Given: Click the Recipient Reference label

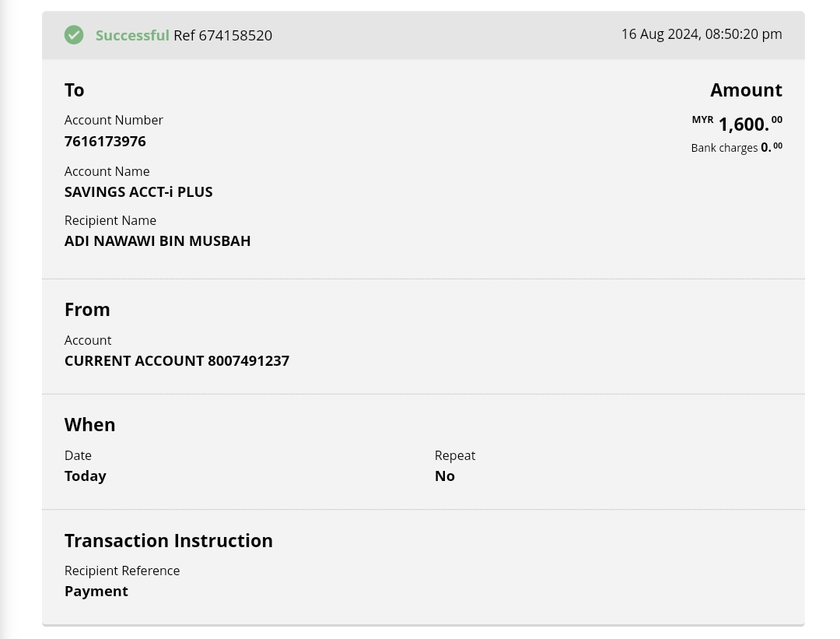Looking at the screenshot, I should (122, 571).
